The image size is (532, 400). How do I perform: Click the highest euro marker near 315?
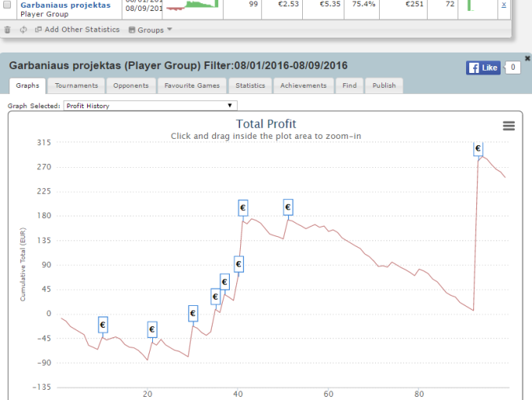point(478,147)
